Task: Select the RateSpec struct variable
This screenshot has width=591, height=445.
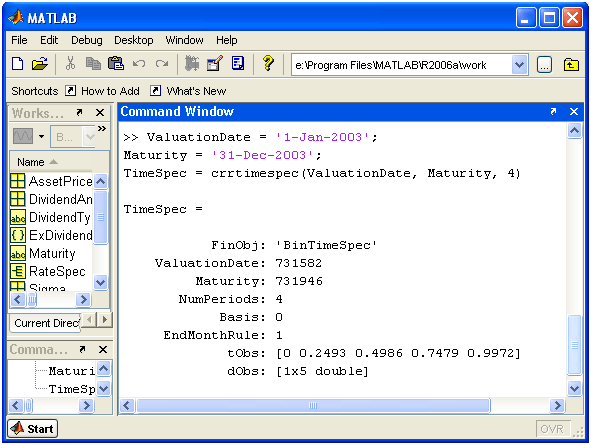Action: coord(48,271)
